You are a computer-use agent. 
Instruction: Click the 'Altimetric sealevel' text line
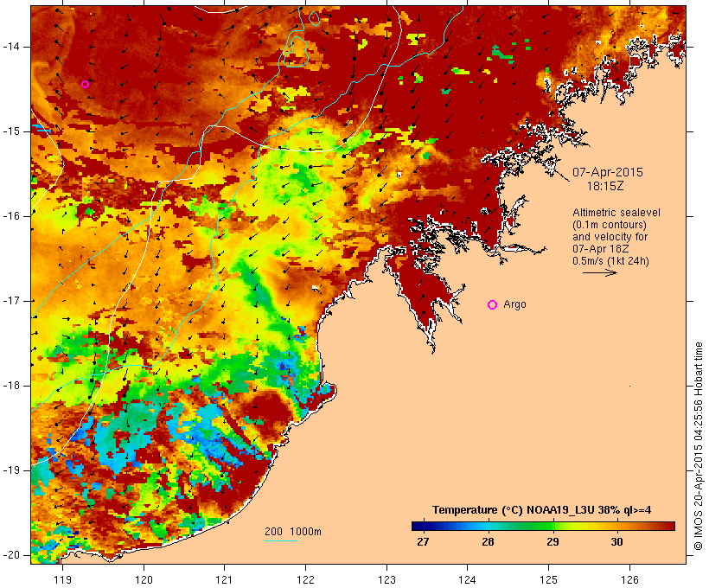coord(616,213)
